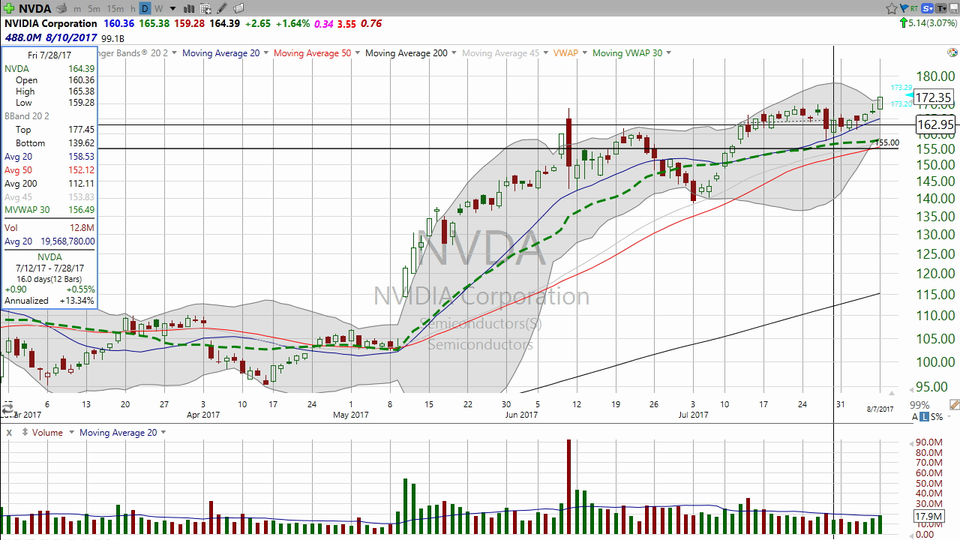Click the Moving VWAP 30 indicator label
960x540 pixels.
point(627,53)
